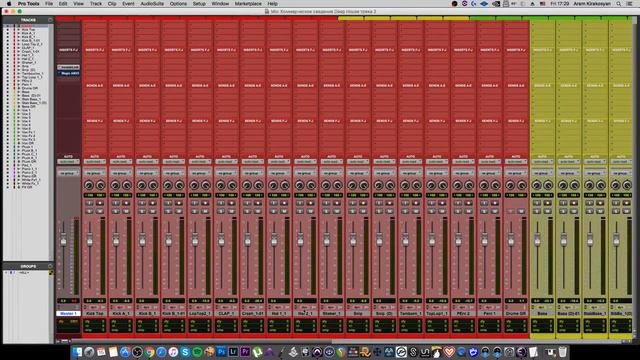Open the Marketplace menu

coord(248,4)
